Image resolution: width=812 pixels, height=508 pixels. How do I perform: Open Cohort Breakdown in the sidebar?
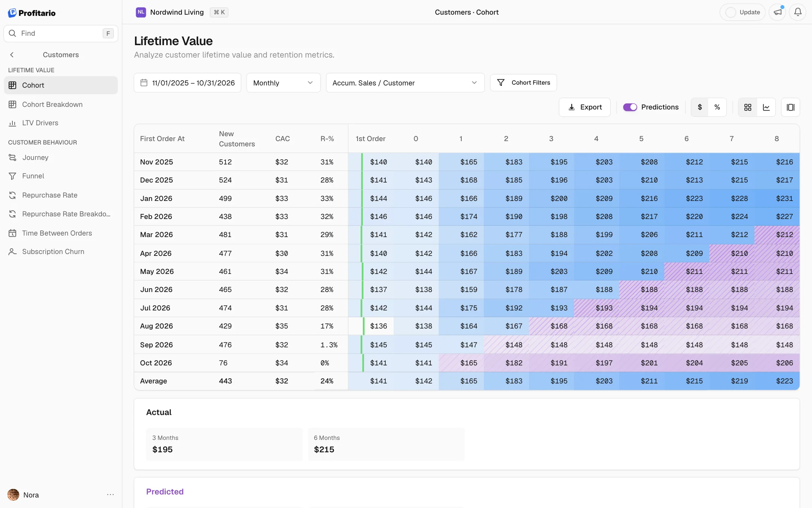point(61,104)
